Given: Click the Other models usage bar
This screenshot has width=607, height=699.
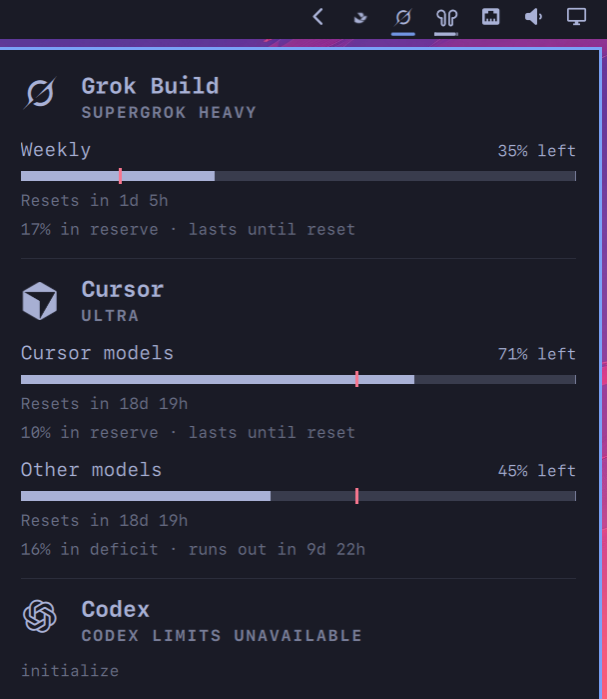Looking at the screenshot, I should (x=298, y=496).
